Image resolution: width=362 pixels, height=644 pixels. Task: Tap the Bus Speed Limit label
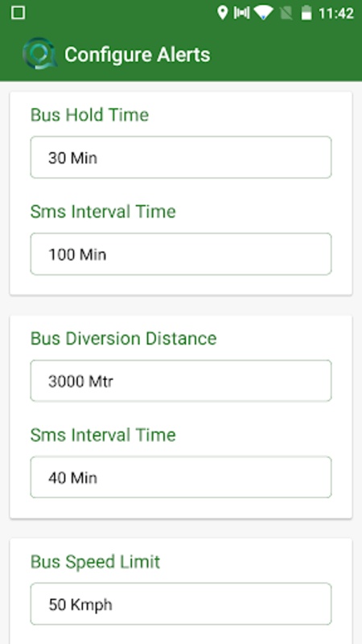tap(95, 562)
